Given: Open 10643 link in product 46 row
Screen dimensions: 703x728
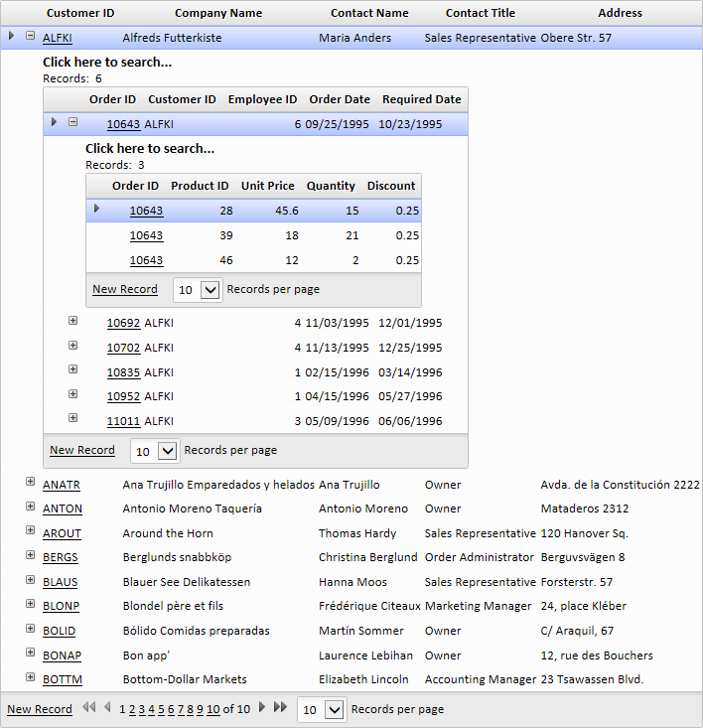Looking at the screenshot, I should [x=146, y=260].
